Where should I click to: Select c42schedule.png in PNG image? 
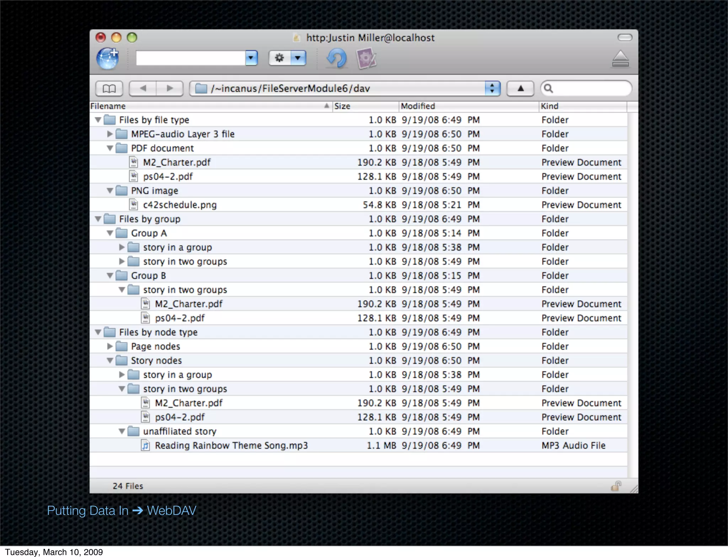coord(358,205)
